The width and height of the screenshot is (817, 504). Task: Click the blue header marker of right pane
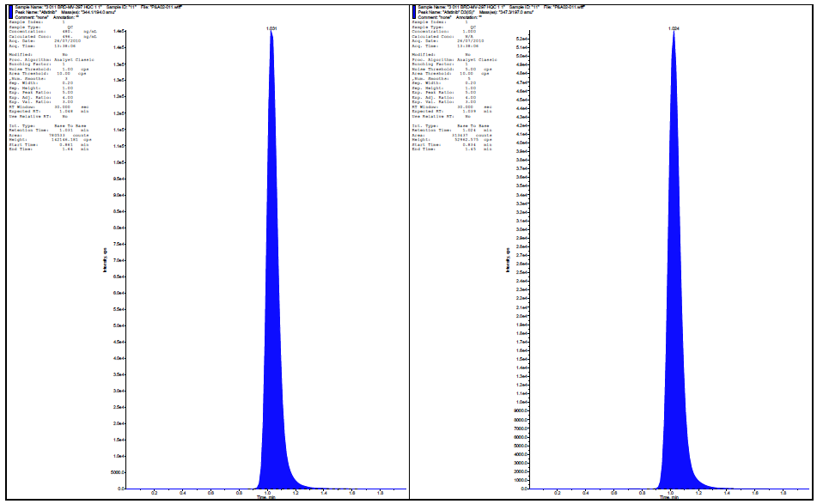413,11
